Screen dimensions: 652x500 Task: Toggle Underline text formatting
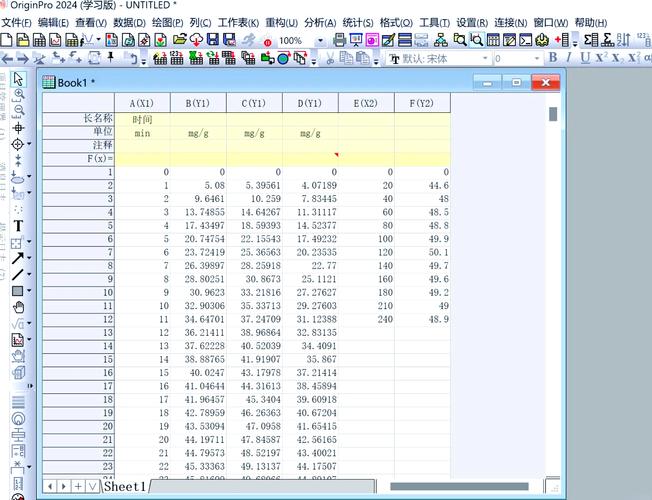(x=584, y=58)
